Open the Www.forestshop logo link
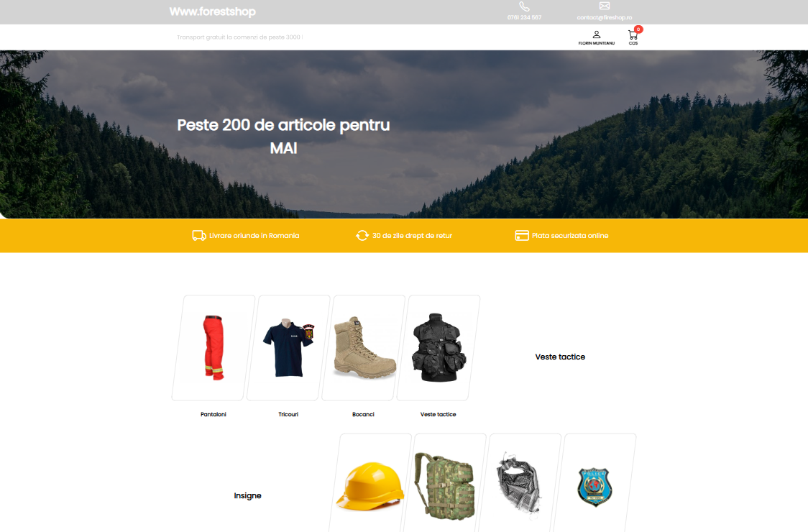The width and height of the screenshot is (808, 532). pyautogui.click(x=212, y=12)
